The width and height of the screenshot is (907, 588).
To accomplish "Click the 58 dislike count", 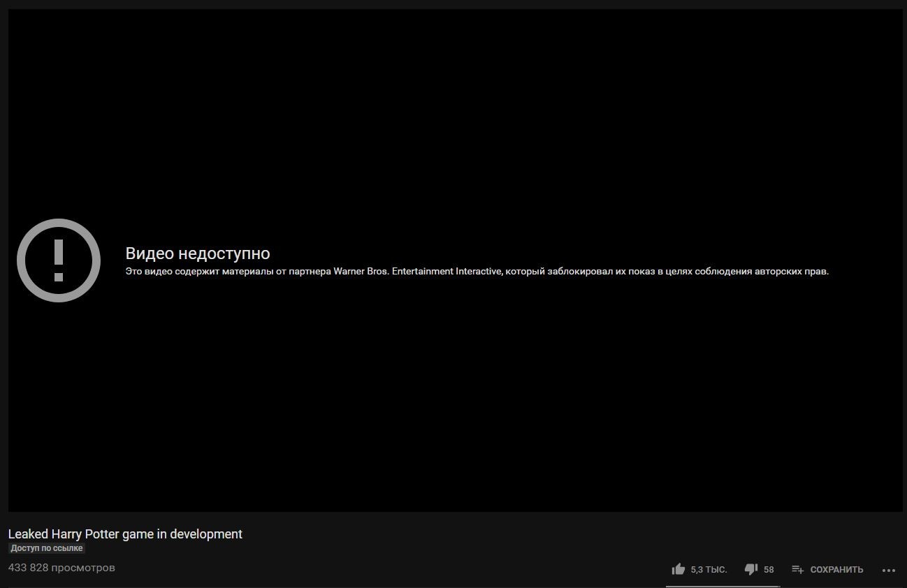I will point(769,570).
